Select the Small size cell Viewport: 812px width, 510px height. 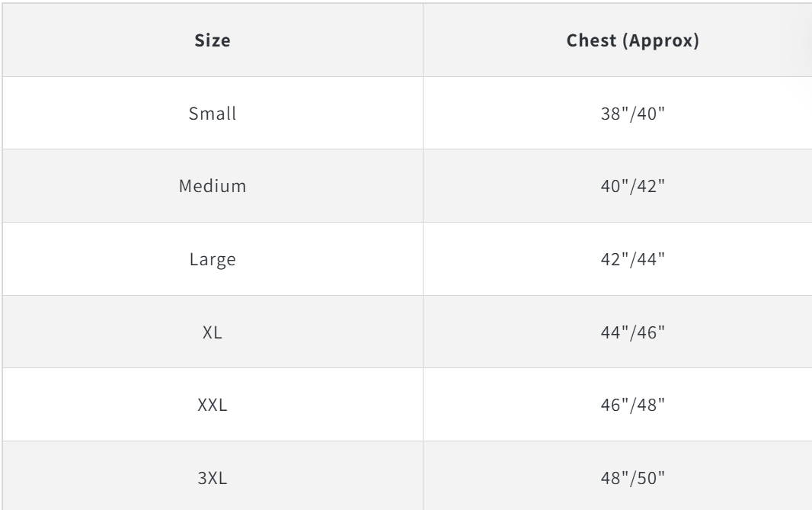(213, 114)
